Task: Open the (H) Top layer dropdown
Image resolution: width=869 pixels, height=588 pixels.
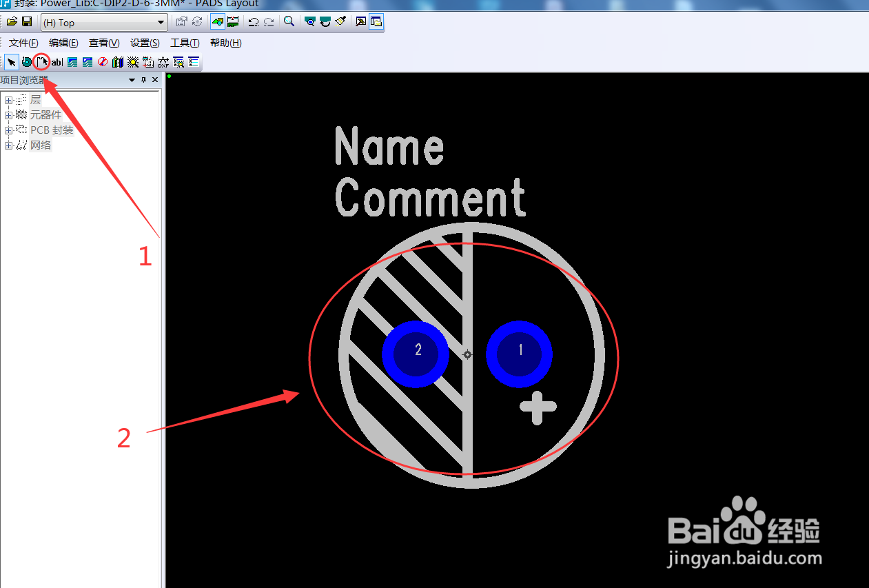Action: coord(104,23)
